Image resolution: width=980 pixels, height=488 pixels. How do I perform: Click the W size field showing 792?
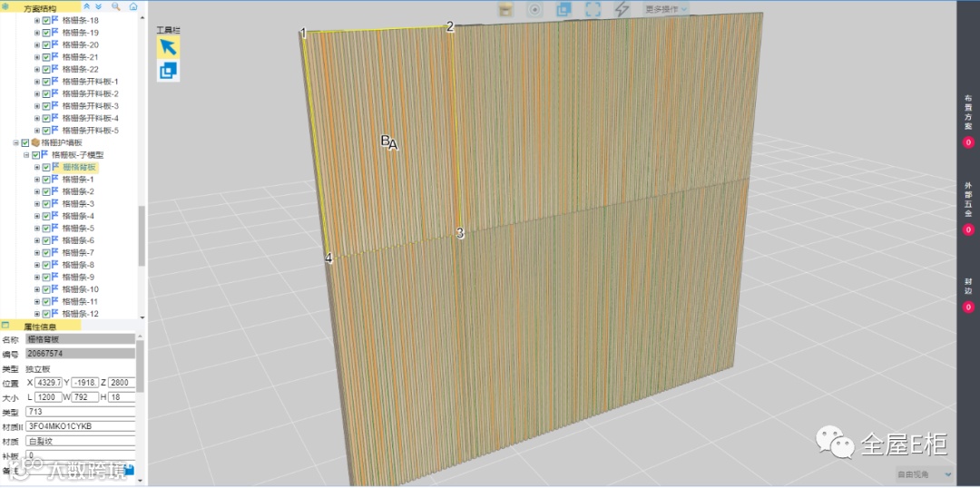[x=85, y=397]
